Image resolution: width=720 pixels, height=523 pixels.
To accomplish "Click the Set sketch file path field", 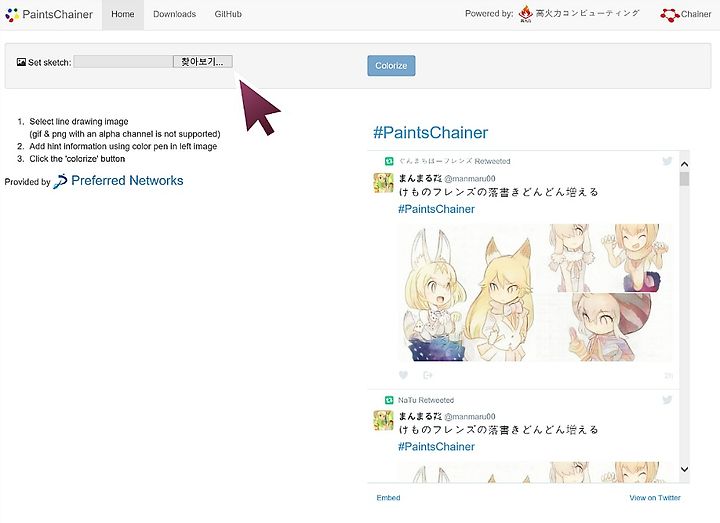I will [123, 62].
